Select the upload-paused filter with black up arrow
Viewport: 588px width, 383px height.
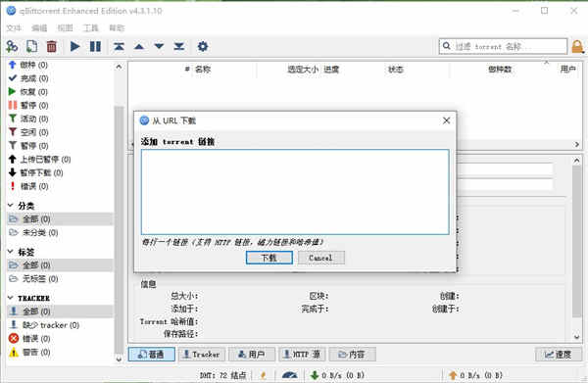(x=39, y=160)
